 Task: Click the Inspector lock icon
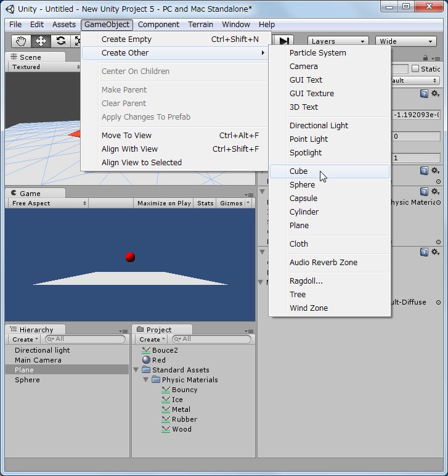pyautogui.click(x=425, y=58)
